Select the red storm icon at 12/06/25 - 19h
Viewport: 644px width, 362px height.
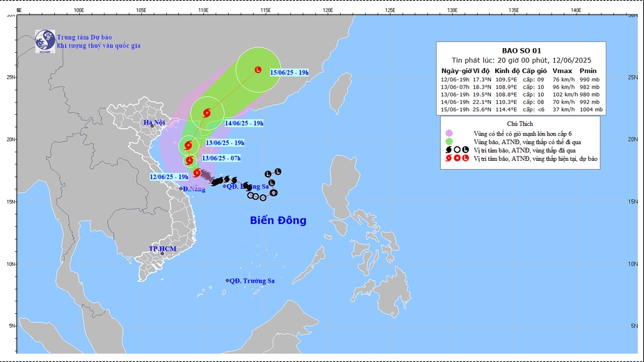197,173
